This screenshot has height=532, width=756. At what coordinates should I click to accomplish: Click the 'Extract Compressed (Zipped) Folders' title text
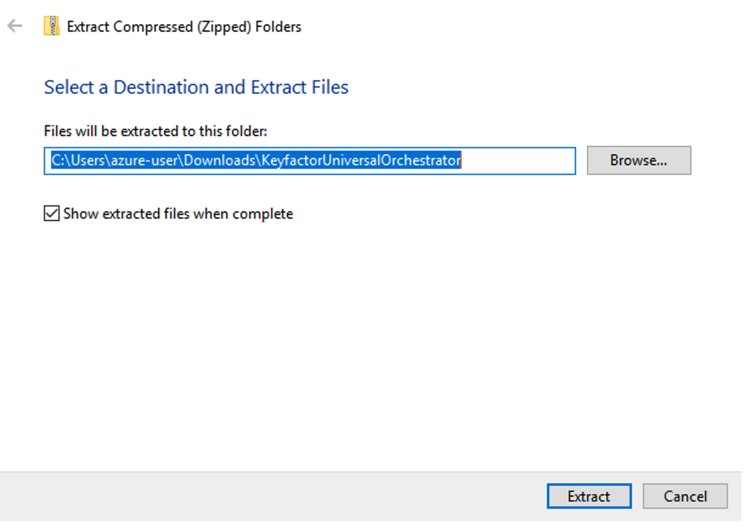[x=184, y=27]
